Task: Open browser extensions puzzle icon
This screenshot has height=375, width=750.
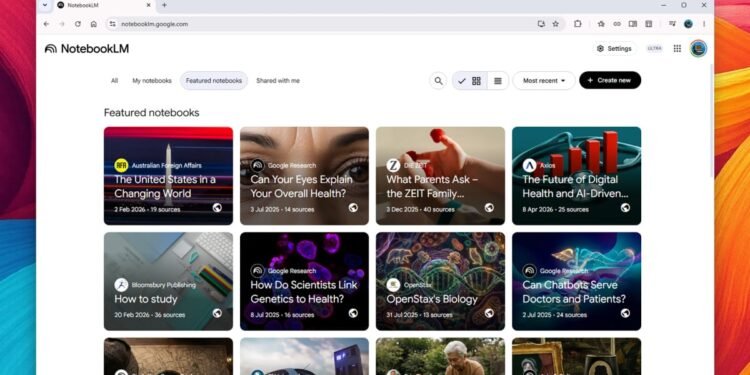Action: point(577,24)
